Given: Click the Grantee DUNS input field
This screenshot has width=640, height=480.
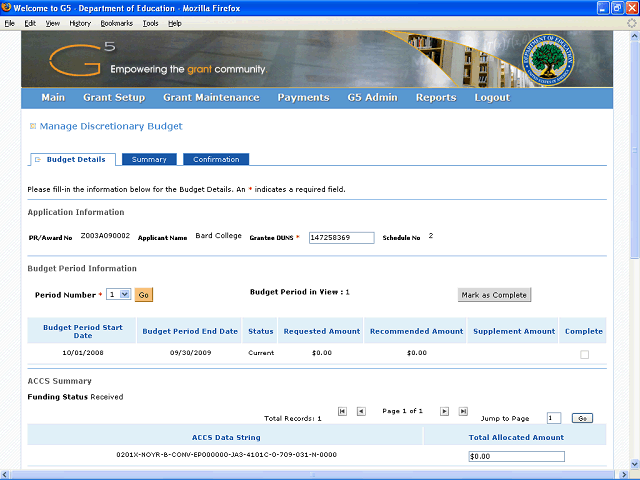Looking at the screenshot, I should coord(340,238).
